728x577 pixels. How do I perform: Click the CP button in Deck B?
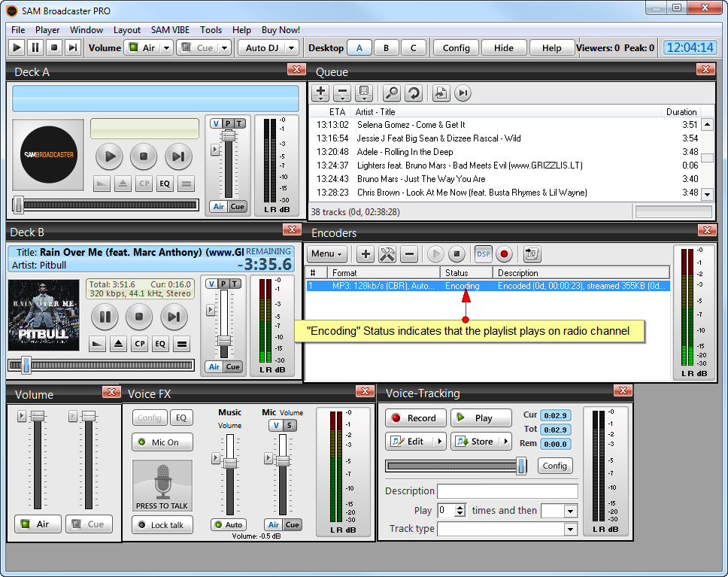140,344
